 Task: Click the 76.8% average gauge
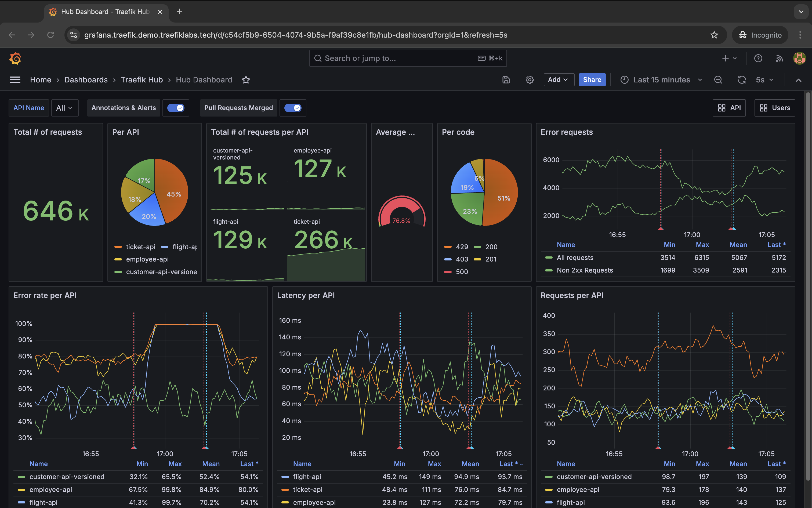pyautogui.click(x=402, y=211)
